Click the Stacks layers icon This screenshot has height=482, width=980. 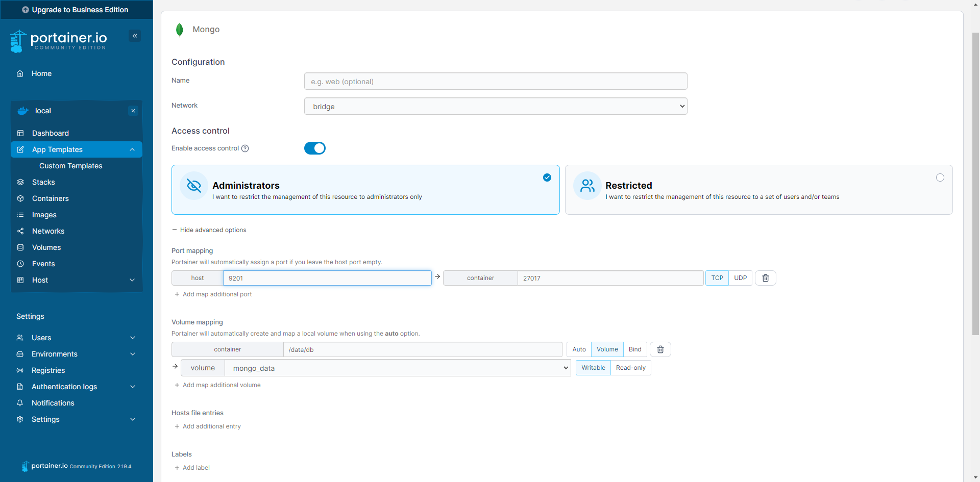click(x=20, y=182)
